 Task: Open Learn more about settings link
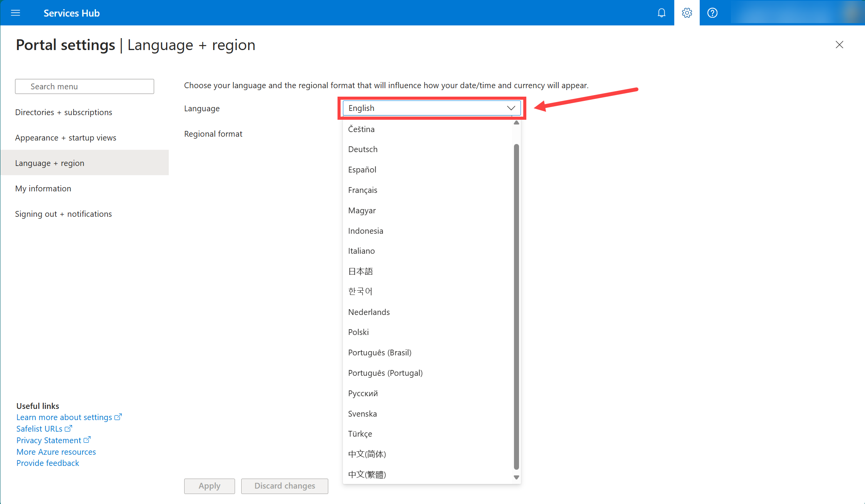point(64,417)
